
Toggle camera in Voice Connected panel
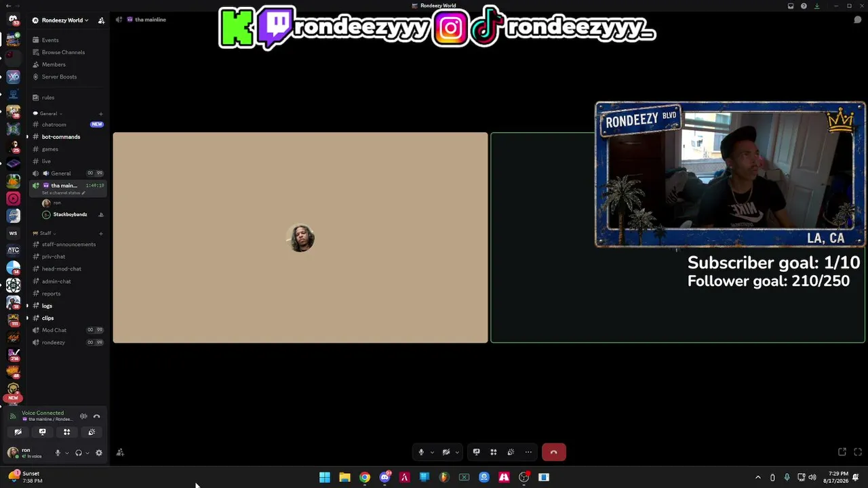18,432
